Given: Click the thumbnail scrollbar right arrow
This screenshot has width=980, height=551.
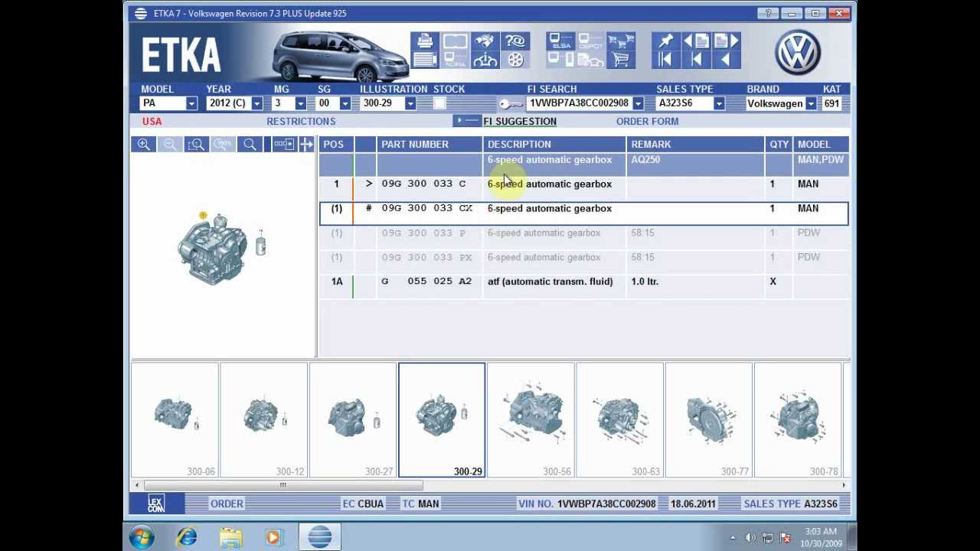Looking at the screenshot, I should point(844,485).
